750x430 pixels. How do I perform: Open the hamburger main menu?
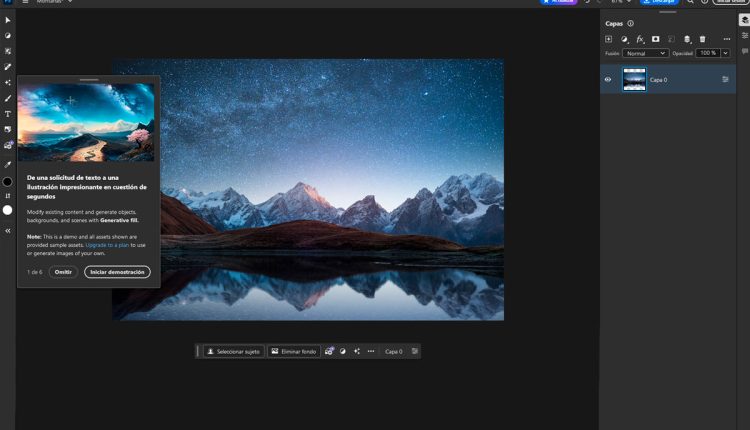tap(25, 2)
